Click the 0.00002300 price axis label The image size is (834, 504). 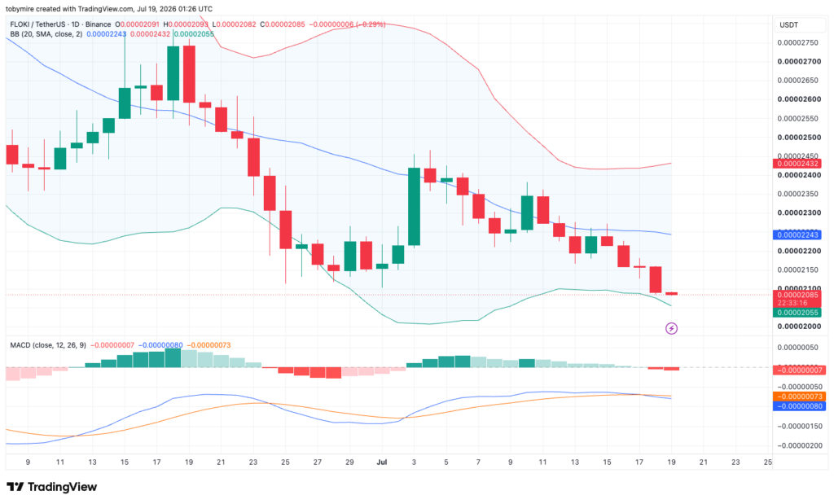tap(799, 213)
